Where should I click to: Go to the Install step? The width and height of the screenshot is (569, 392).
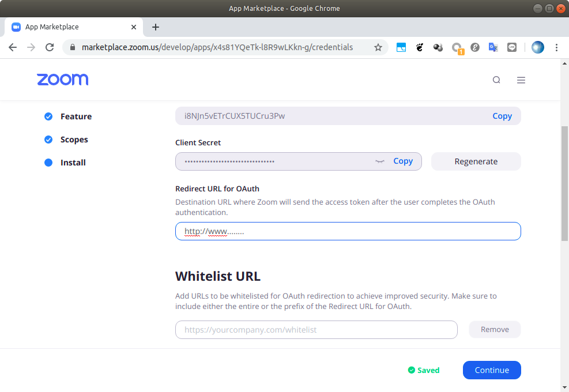73,163
